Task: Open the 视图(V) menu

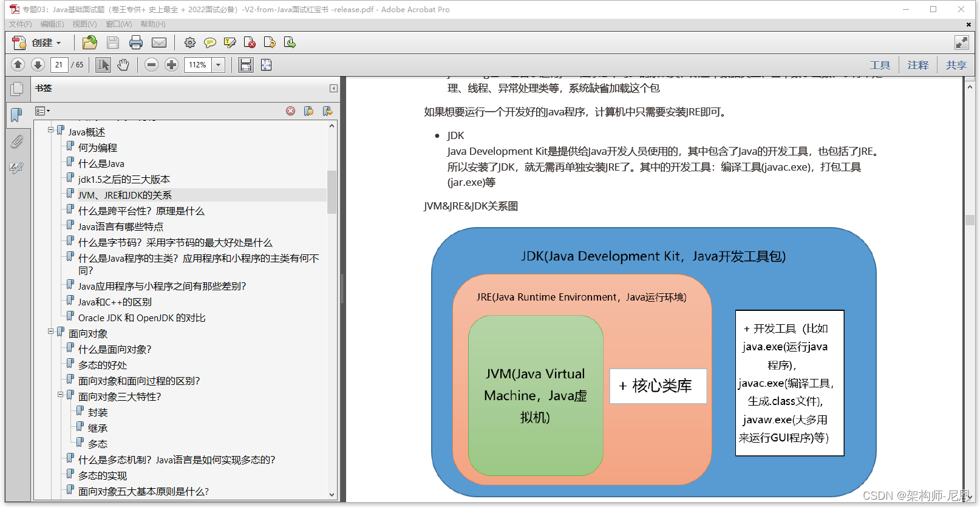Action: pyautogui.click(x=84, y=24)
